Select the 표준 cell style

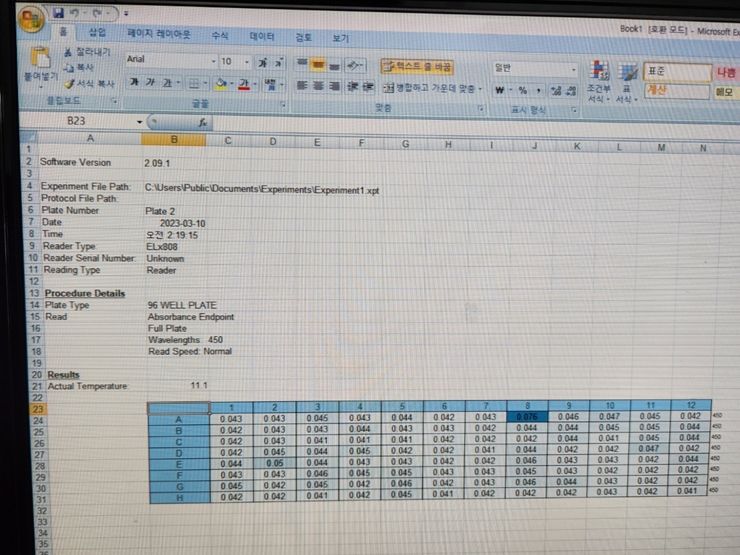(x=672, y=72)
